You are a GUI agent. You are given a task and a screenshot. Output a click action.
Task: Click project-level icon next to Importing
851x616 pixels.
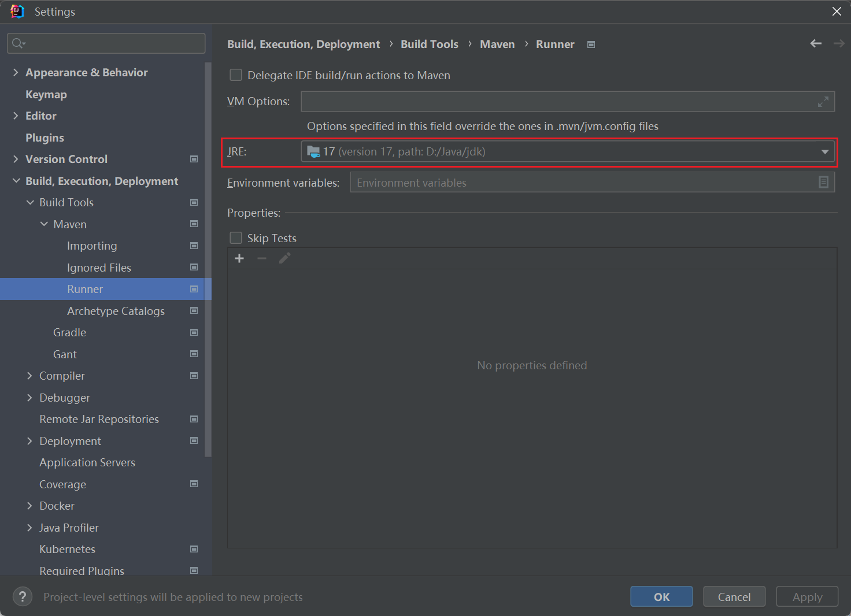(194, 246)
